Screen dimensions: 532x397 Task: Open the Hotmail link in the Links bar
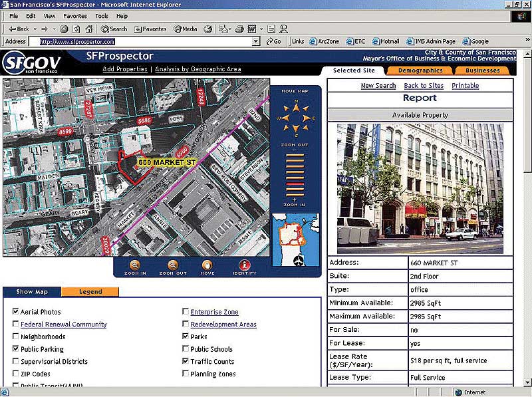386,41
